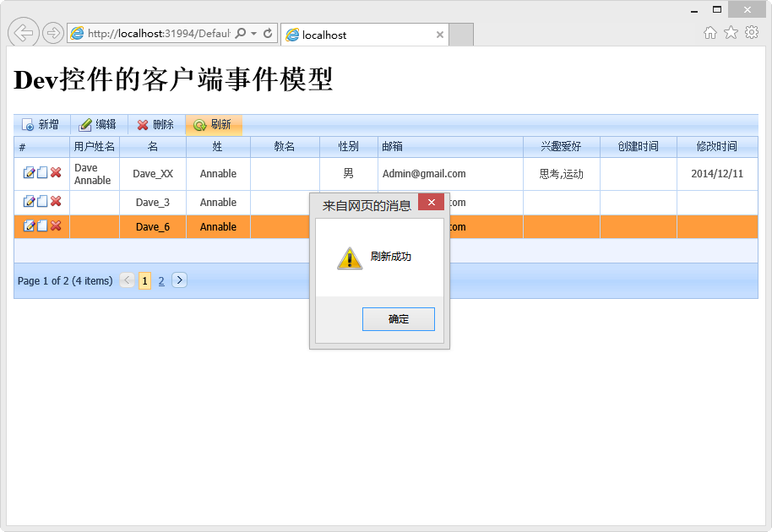
Task: Close the localhost tab
Action: coord(440,35)
